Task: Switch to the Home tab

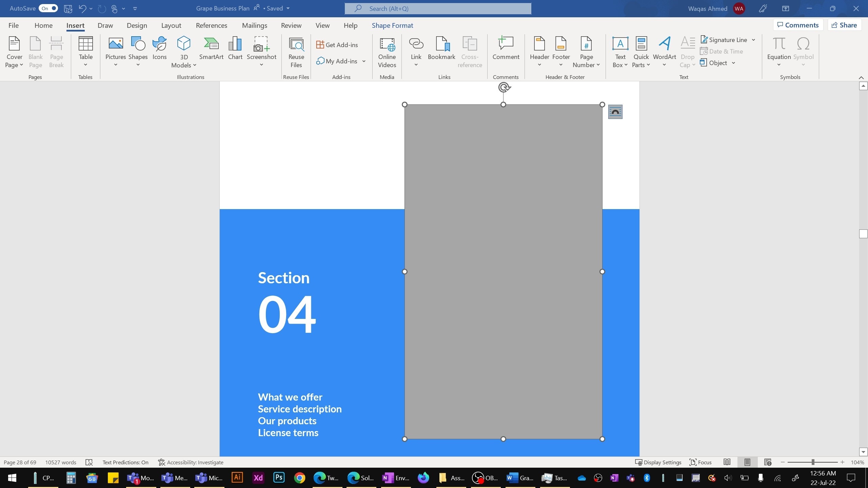Action: tap(43, 25)
